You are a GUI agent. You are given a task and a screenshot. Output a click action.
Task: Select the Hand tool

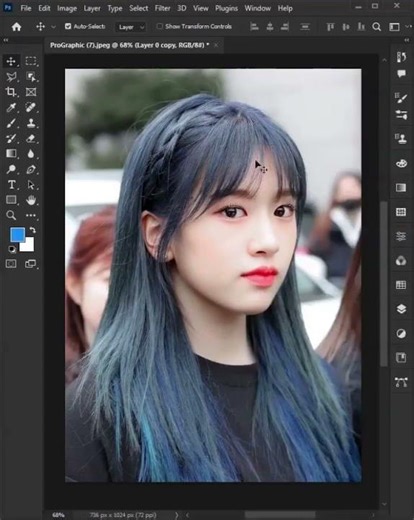[31, 200]
